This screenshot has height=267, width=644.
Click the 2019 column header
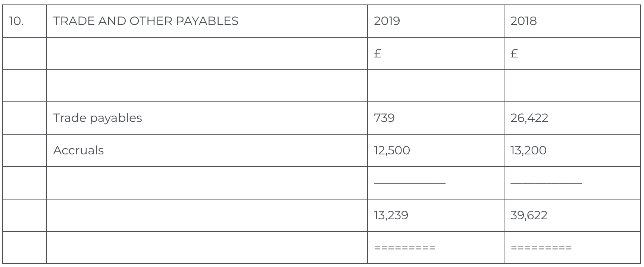click(387, 21)
